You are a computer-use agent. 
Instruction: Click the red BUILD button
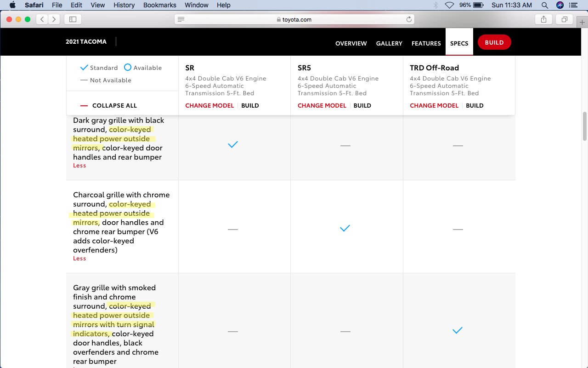[494, 42]
